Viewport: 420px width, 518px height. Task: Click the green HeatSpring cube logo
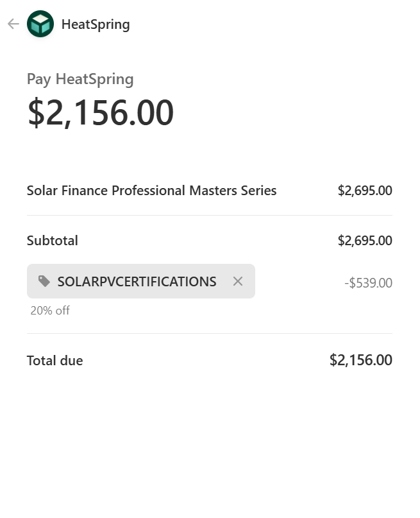(40, 24)
